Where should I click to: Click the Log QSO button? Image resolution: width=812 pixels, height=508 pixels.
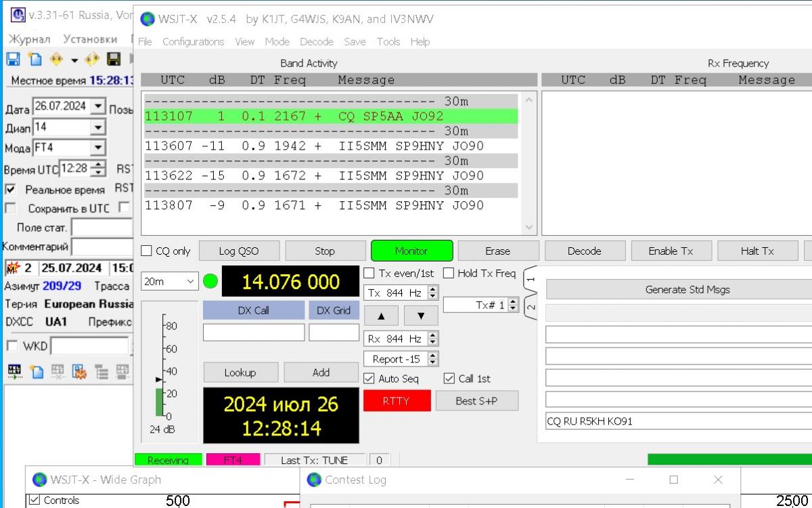point(238,251)
